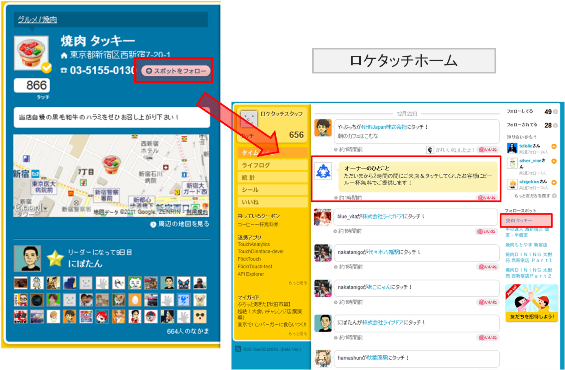Switch to the ライフログ tab
Viewport: 565px width, 370px height.
coord(273,165)
